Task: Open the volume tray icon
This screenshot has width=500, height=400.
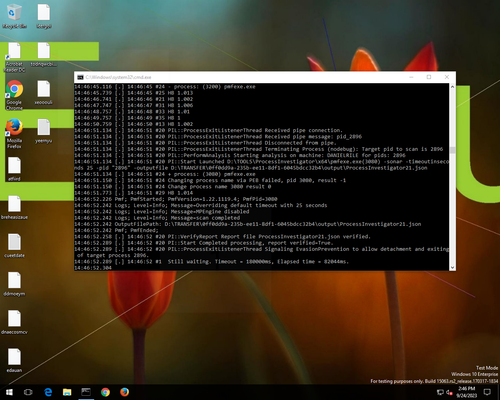Action: point(449,392)
